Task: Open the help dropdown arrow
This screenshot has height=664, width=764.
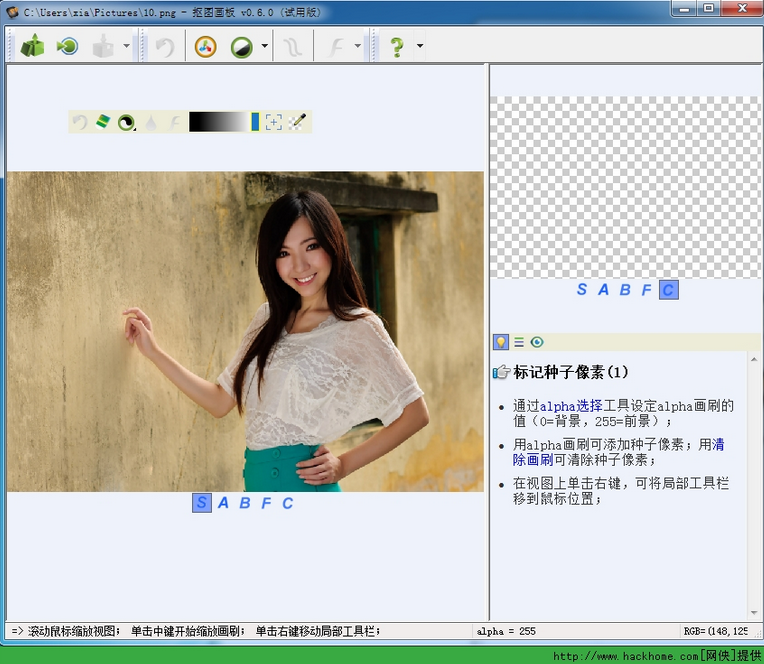Action: (x=420, y=46)
